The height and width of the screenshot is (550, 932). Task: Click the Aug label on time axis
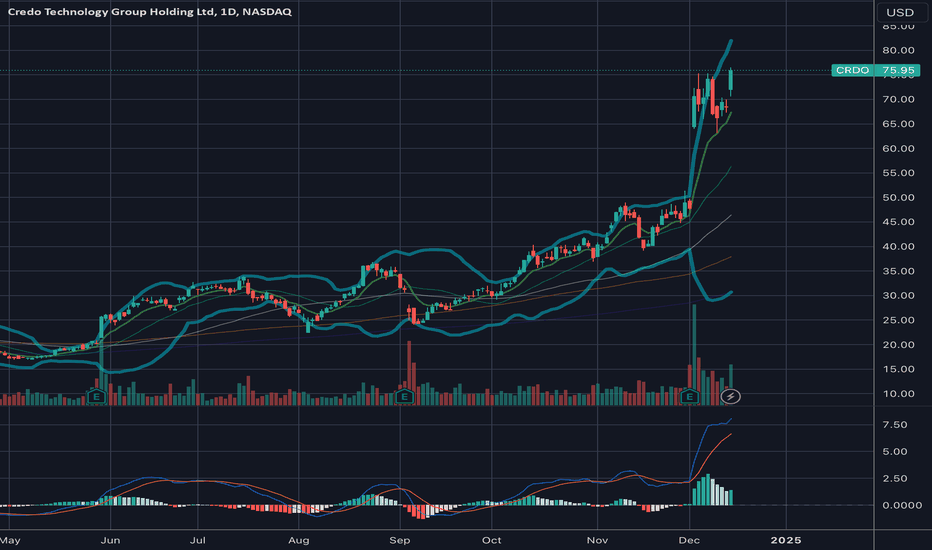click(297, 540)
